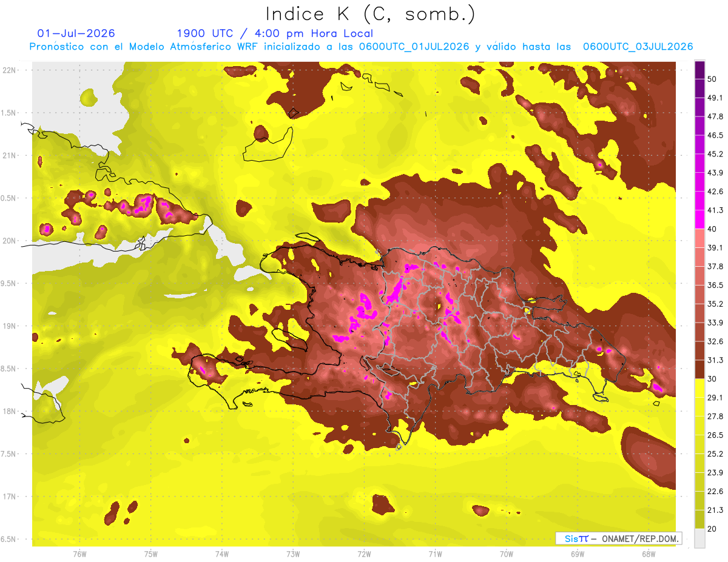Viewport: 728px width, 562px height.
Task: Click the '75W' longitude label
Action: point(151,554)
